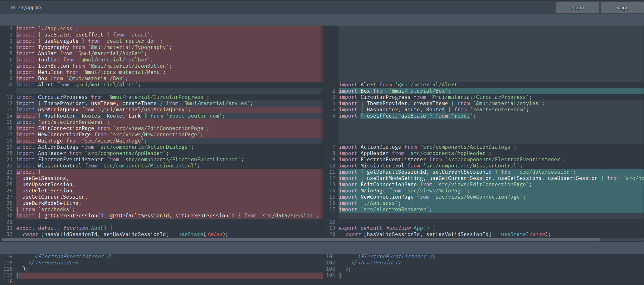Click line number 23 in the old file gutter
Image resolution: width=644 pixels, height=285 pixels.
[9, 172]
